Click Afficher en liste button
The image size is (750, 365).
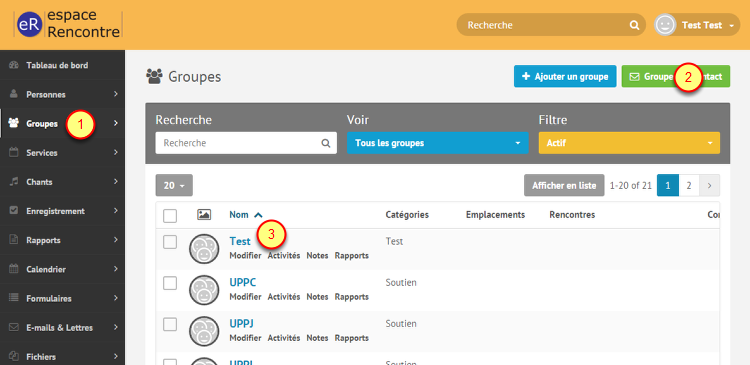564,186
